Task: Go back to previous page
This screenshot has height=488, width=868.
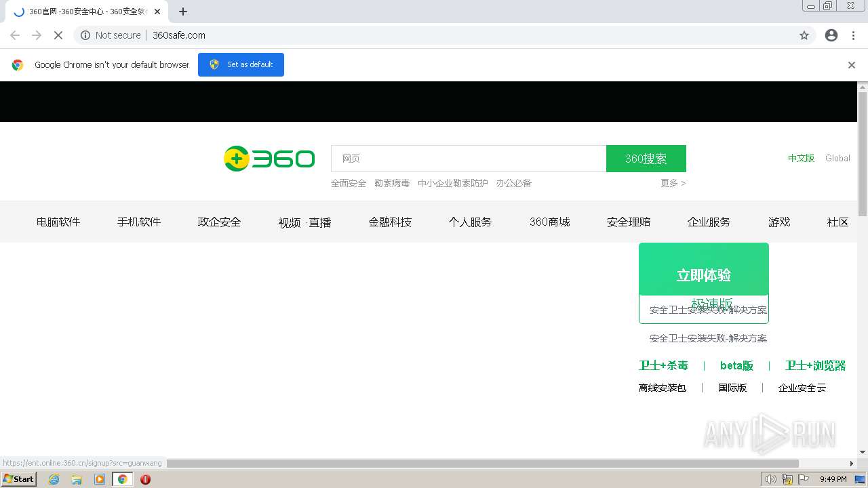Action: (15, 35)
